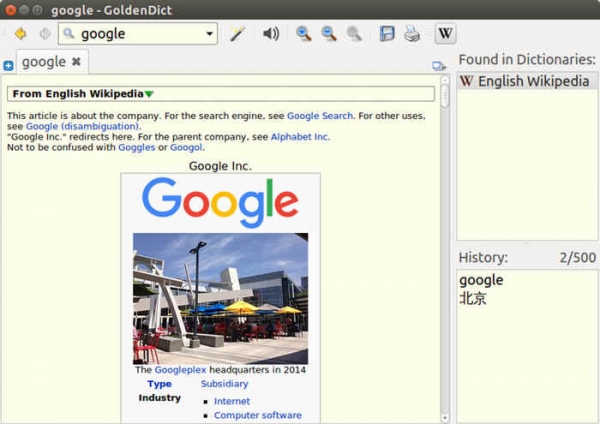
Task: Add a new tab with plus icon
Action: point(8,66)
